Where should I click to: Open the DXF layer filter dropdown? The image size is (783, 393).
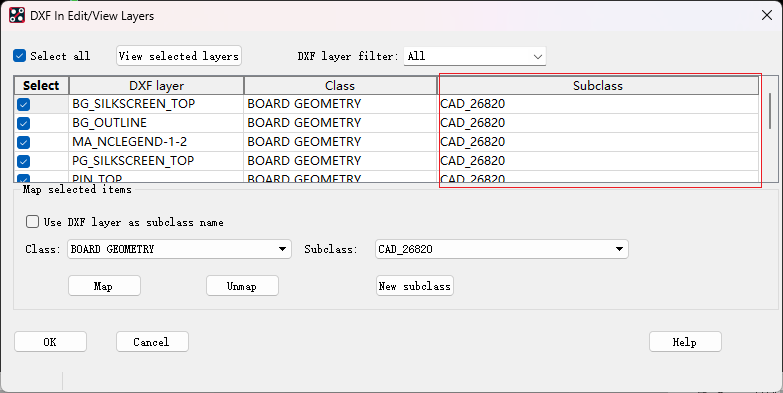tap(474, 56)
